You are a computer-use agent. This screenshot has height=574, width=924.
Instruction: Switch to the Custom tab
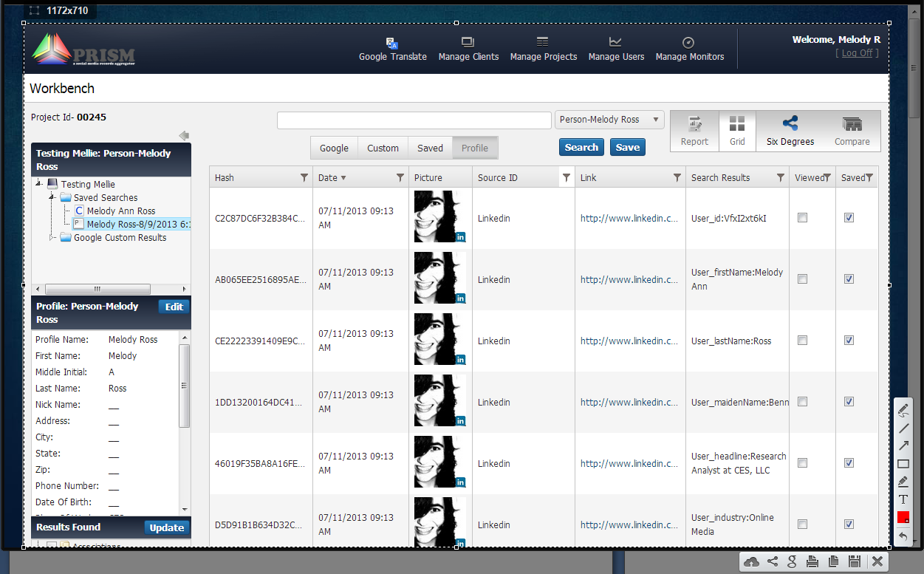tap(383, 148)
